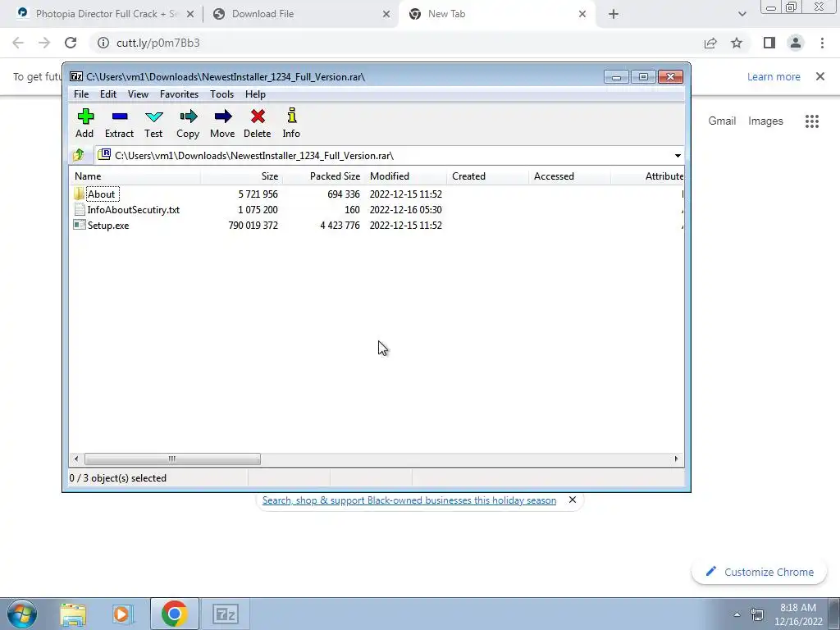Switch to Download File tab
Screen dimensions: 840x630
pyautogui.click(x=300, y=14)
